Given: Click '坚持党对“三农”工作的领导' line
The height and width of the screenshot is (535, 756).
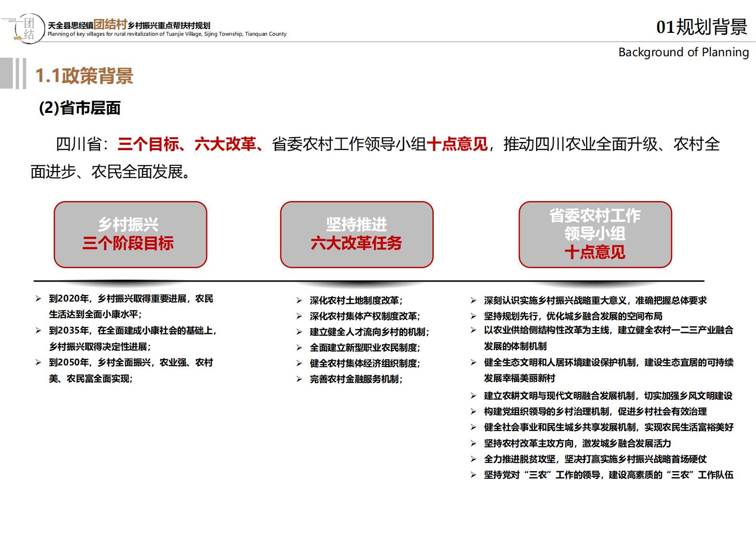Looking at the screenshot, I should tap(608, 475).
